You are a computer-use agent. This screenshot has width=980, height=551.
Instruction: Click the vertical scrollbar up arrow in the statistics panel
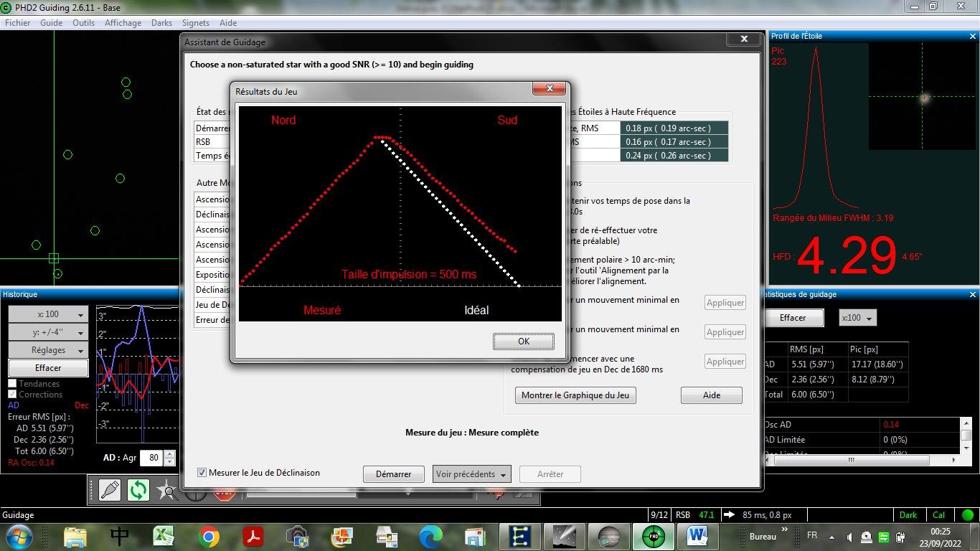[966, 423]
